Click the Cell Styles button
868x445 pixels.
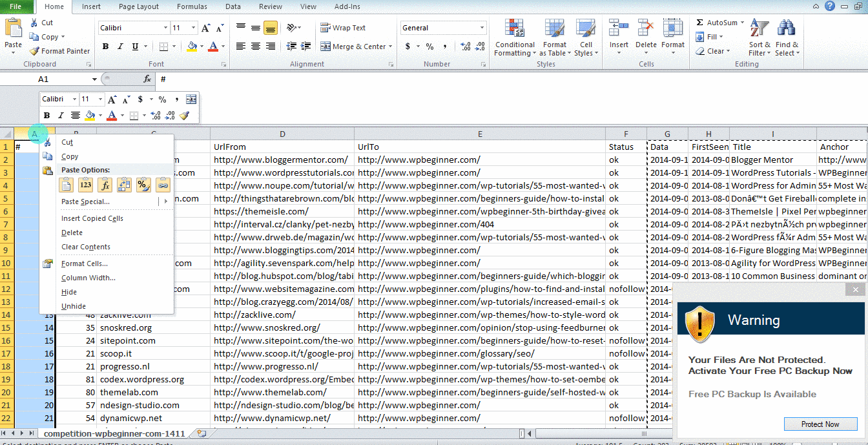pyautogui.click(x=586, y=37)
